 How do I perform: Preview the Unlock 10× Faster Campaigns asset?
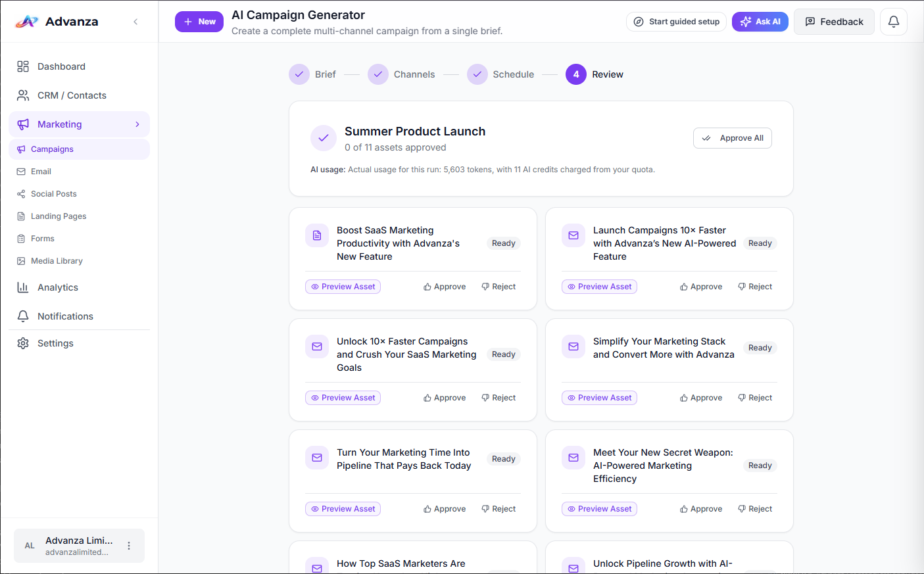343,398
